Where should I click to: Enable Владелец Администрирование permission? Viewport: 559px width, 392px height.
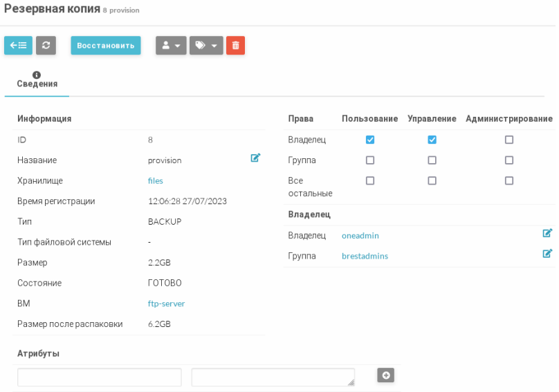tap(509, 140)
